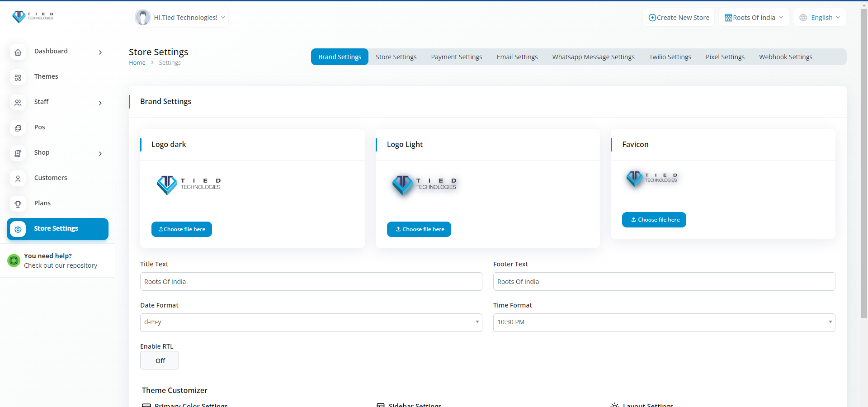Open the Email Settings tab

pyautogui.click(x=517, y=57)
